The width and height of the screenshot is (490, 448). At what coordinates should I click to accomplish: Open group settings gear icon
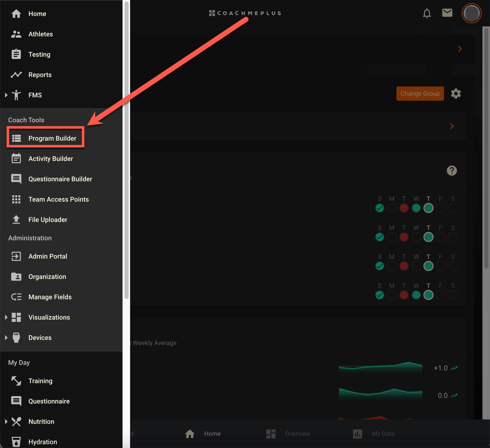(456, 94)
